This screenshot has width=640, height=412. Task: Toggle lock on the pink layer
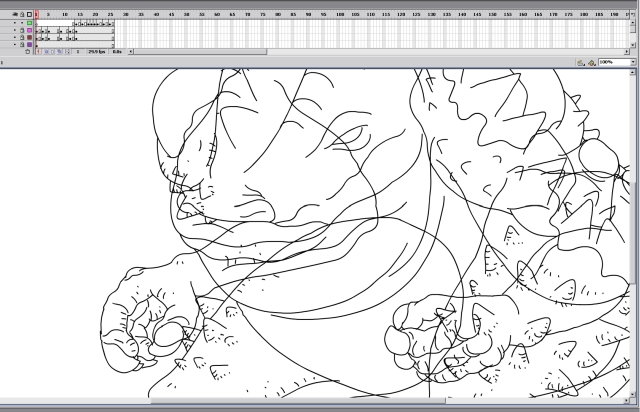[22, 30]
